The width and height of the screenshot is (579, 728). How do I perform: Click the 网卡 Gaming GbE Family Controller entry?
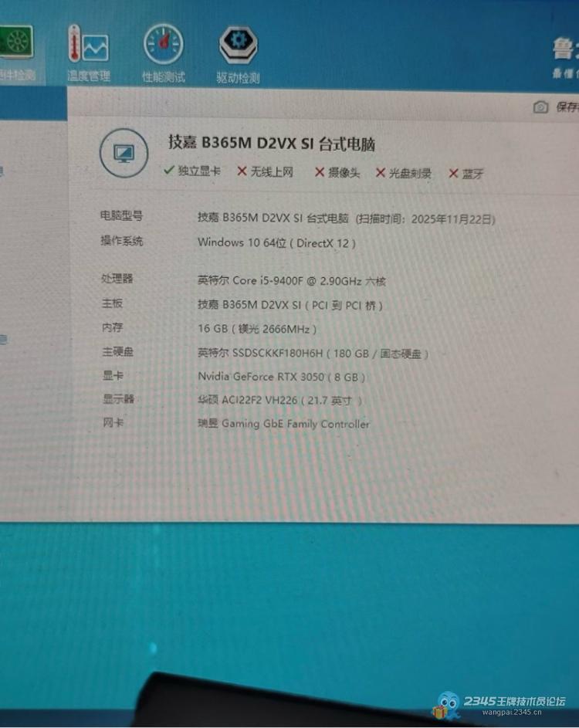point(283,424)
